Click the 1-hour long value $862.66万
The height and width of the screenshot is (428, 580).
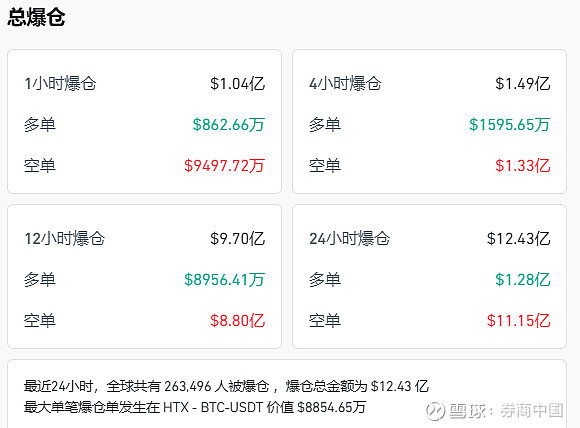[229, 125]
